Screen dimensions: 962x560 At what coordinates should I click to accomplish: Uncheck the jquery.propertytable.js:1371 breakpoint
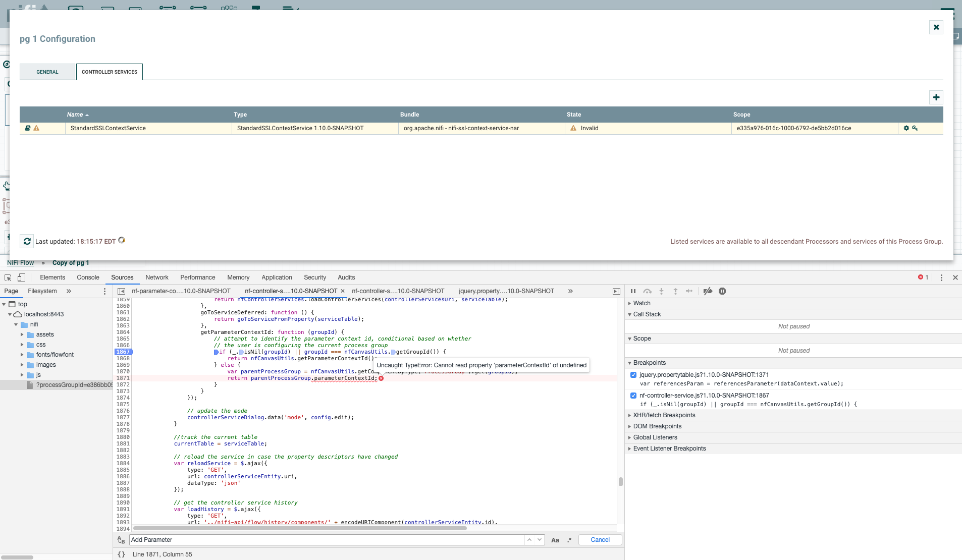point(633,375)
